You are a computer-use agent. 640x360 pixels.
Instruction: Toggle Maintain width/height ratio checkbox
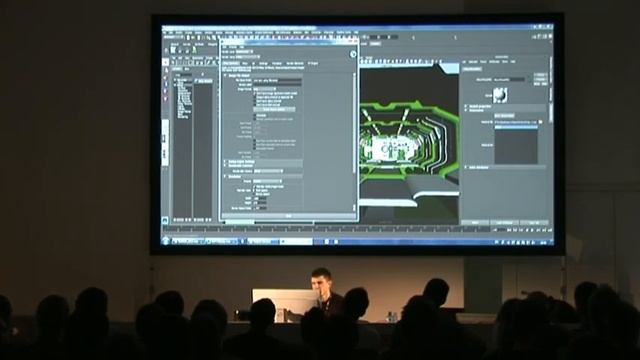coord(255,187)
